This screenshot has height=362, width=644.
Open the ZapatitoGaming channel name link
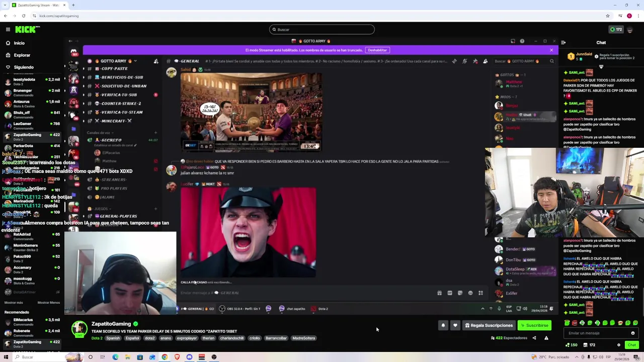pos(111,324)
